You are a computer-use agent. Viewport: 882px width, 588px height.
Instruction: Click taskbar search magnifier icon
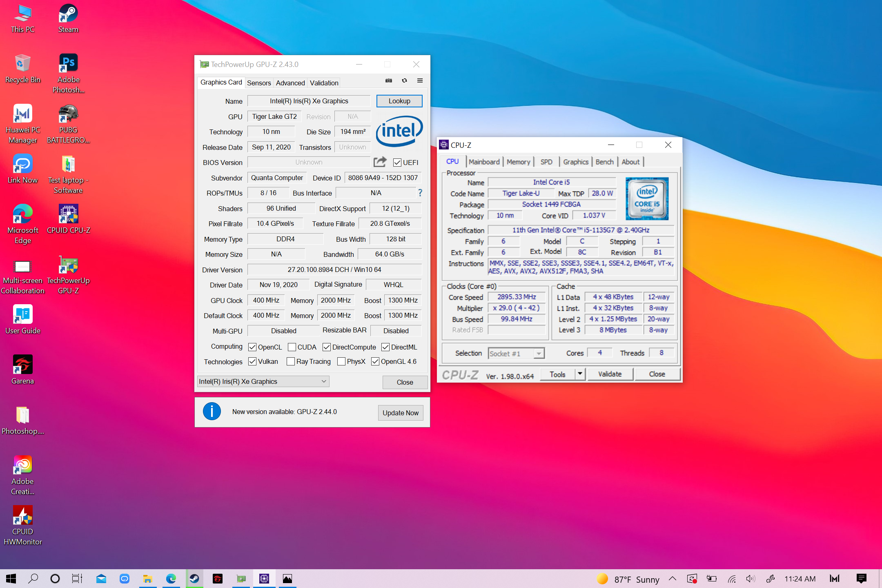coord(33,579)
